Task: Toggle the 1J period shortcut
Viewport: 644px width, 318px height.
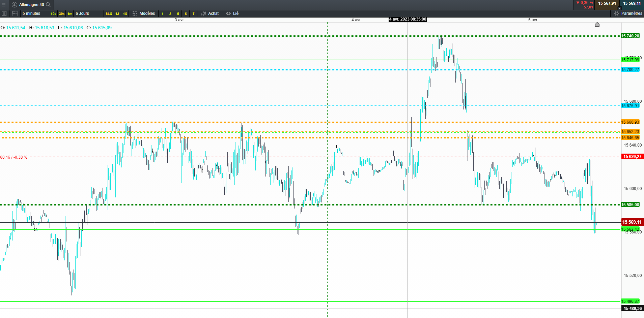Action: click(x=117, y=13)
